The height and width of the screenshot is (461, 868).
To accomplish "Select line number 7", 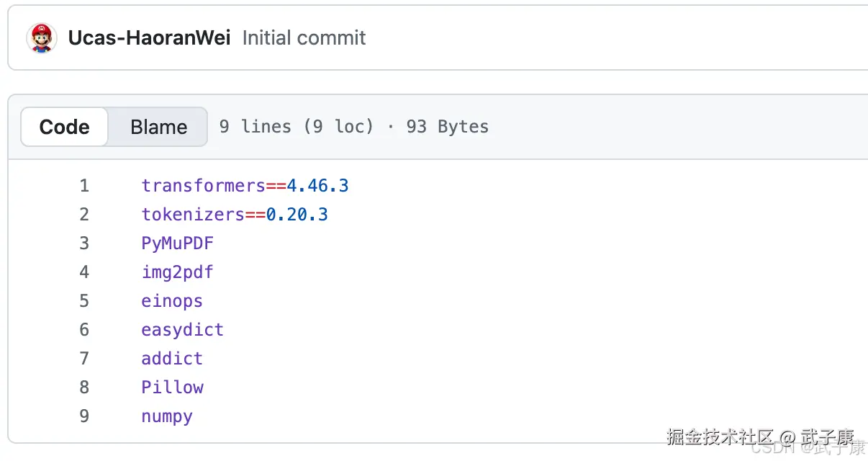I will 84,359.
